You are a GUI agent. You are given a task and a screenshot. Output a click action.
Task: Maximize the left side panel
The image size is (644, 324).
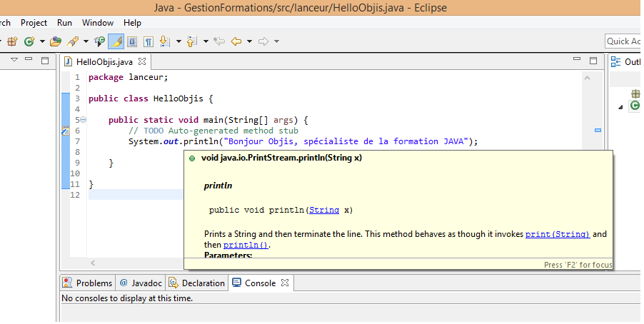coord(45,61)
